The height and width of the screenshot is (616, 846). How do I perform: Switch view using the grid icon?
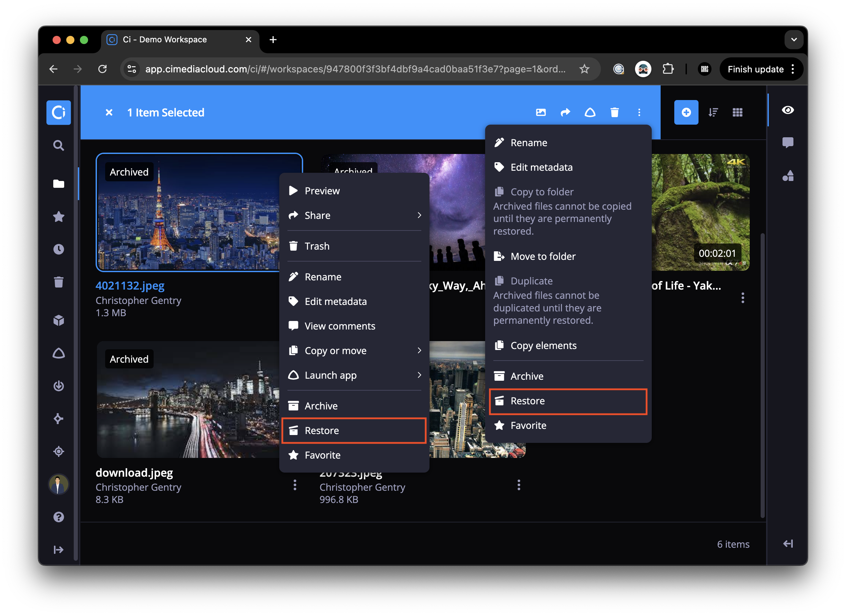737,112
